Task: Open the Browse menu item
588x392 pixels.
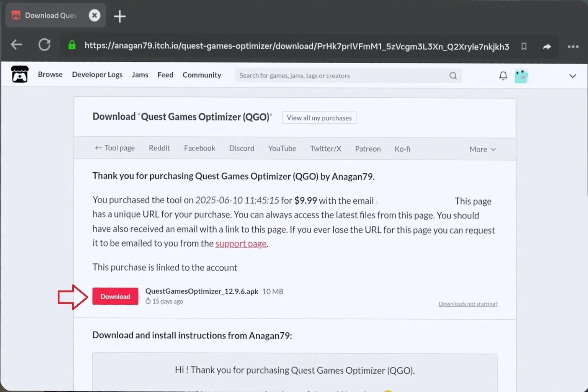Action: tap(50, 75)
